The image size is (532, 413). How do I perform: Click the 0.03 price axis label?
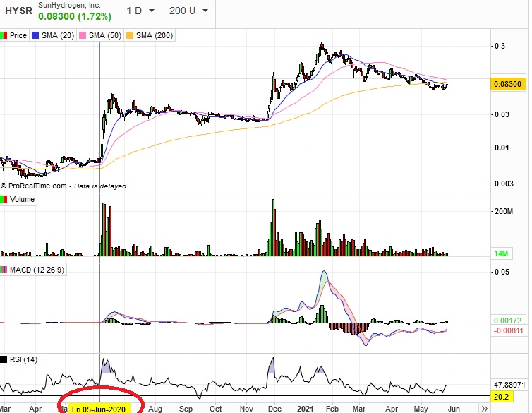tap(502, 114)
